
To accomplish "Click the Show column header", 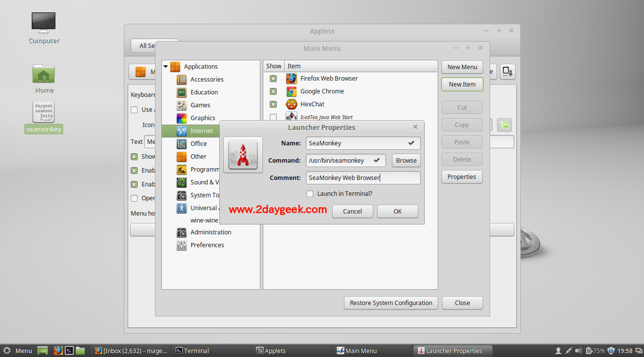I will tap(274, 66).
